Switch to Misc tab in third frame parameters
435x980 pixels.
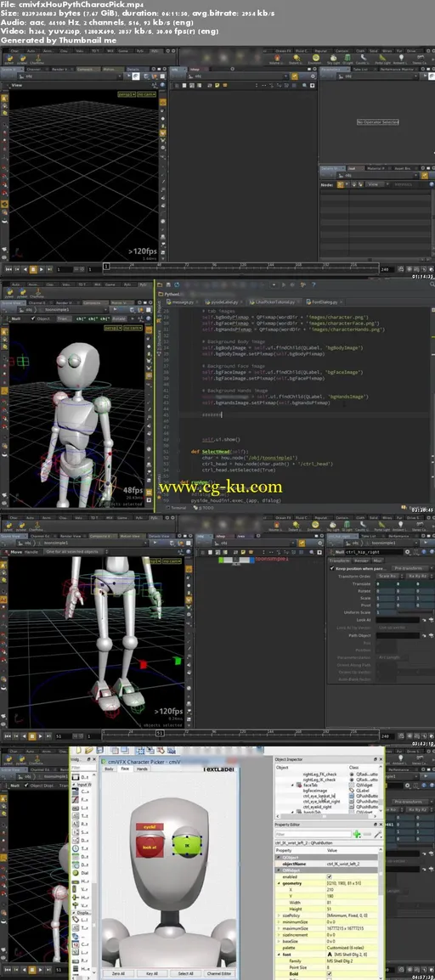[x=379, y=560]
